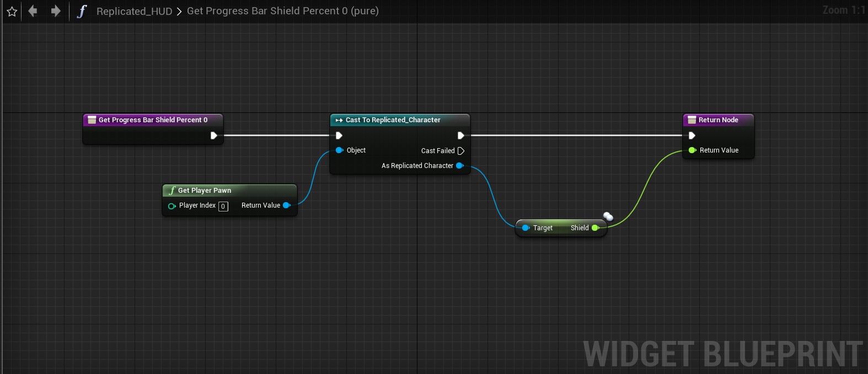Select the Return Node header
Viewport: 868px width, 374px height.
tap(718, 120)
